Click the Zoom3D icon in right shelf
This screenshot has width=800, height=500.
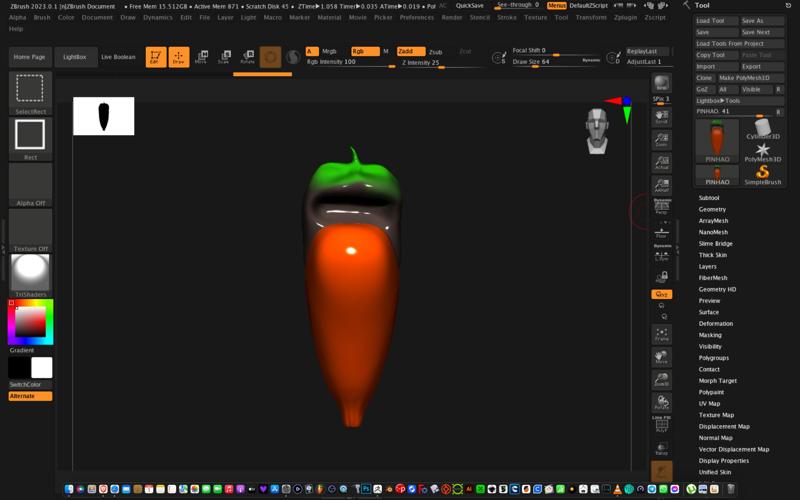coord(661,380)
